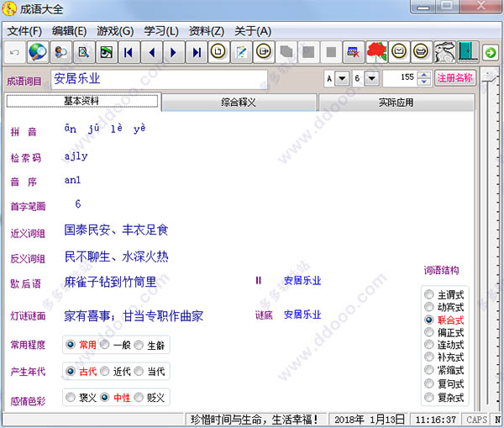Image resolution: width=504 pixels, height=428 pixels.
Task: Choose 褒义 for 感情色彩
Action: 71,398
